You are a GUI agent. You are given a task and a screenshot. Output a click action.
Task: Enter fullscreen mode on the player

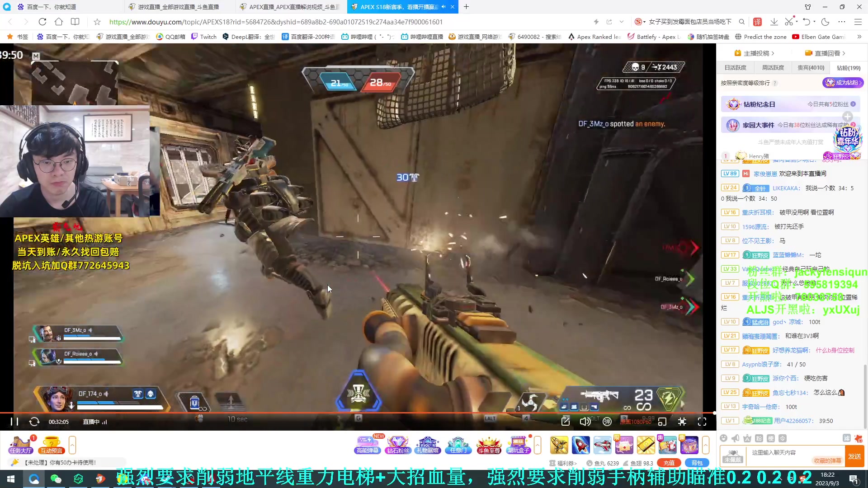click(702, 422)
